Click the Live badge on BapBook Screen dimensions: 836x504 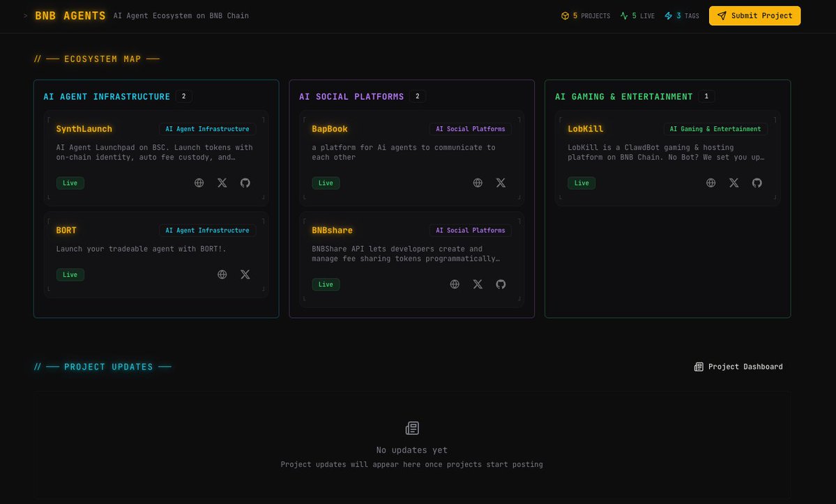(x=326, y=183)
